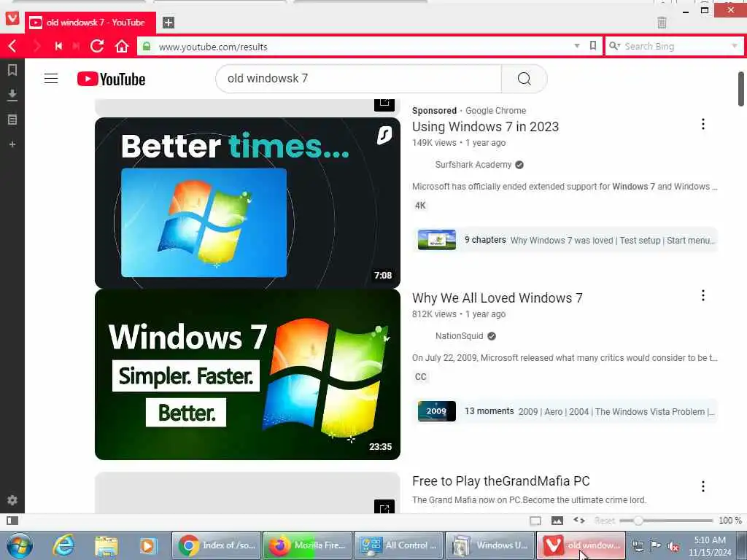Switch to All Control Panel window
Viewport: 747px width, 560px height.
(399, 545)
